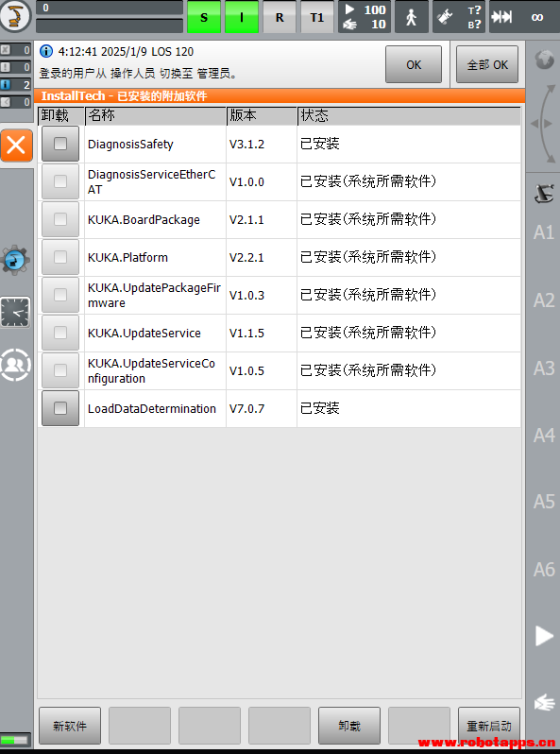Check uninstall box for KUKA.UpdatePackageFirmware

(60, 295)
